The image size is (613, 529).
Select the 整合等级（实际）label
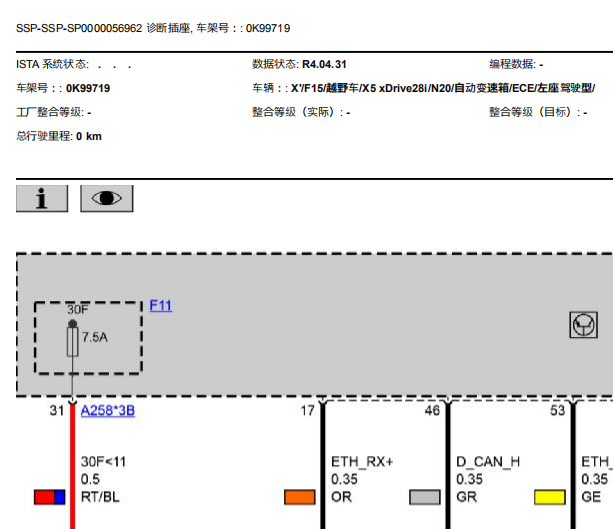click(298, 113)
